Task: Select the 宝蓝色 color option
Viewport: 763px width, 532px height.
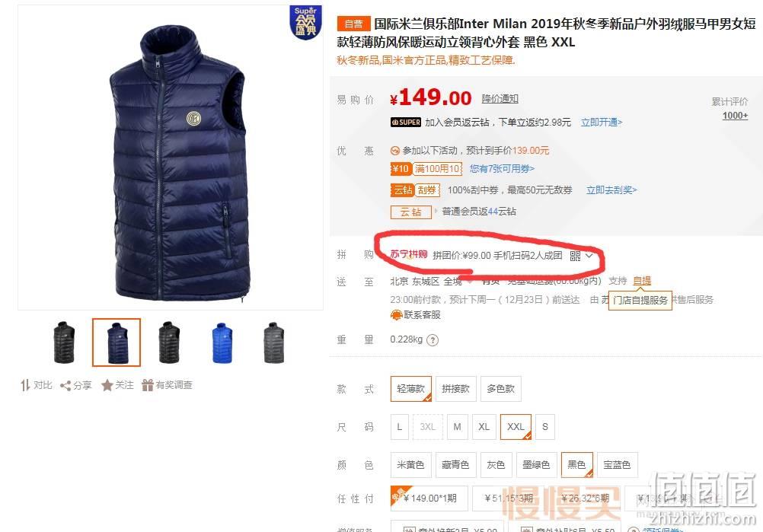Action: [x=617, y=465]
